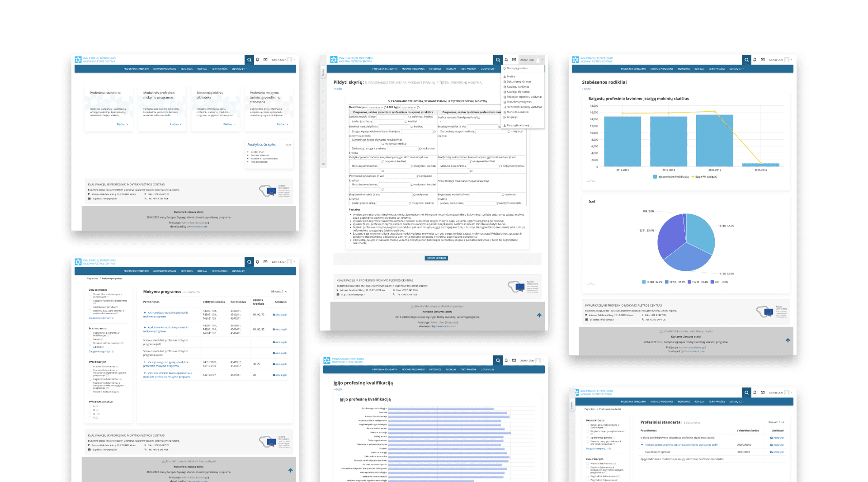The height and width of the screenshot is (482, 868).
Task: Select Atsijungti in the user menu
Action: [512, 117]
